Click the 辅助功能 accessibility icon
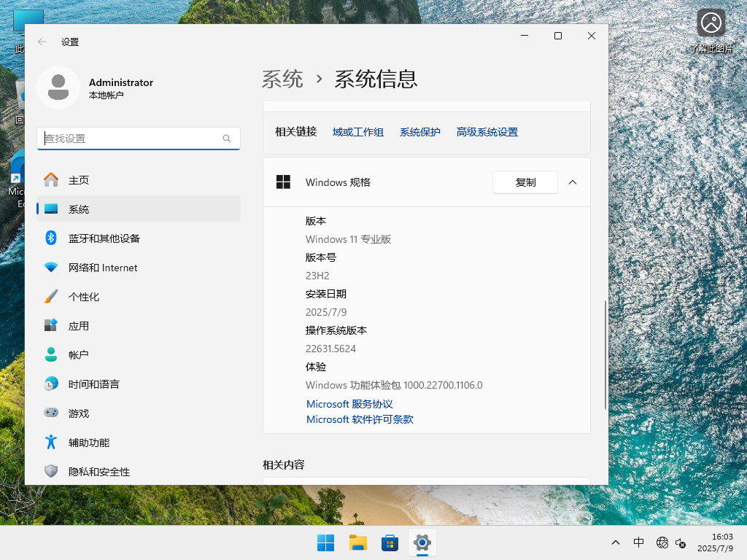747x560 pixels. click(x=51, y=443)
